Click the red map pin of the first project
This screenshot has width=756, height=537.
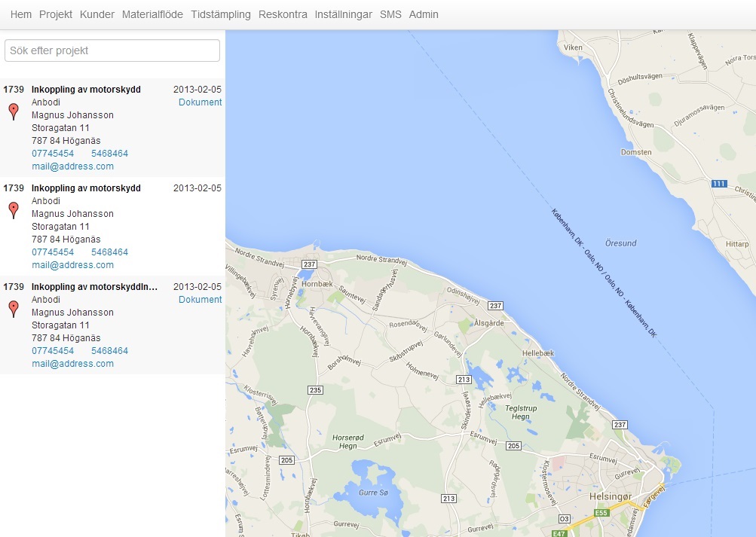13,111
